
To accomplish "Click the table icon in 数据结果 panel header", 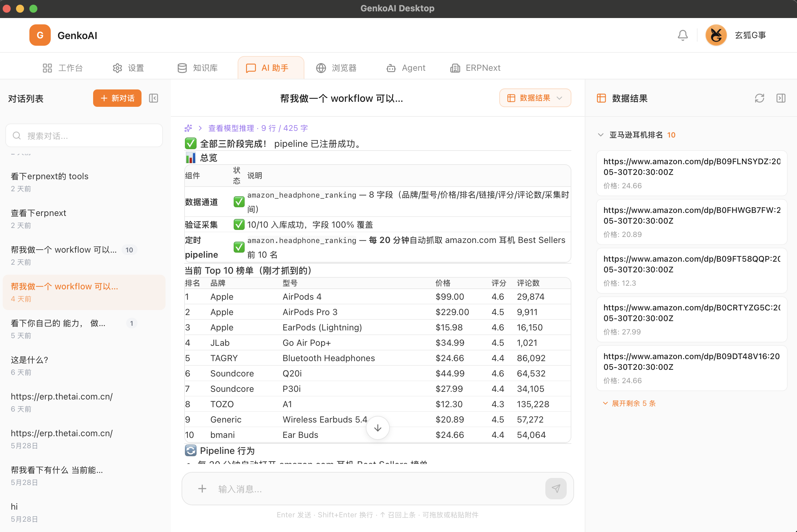I will [x=601, y=98].
